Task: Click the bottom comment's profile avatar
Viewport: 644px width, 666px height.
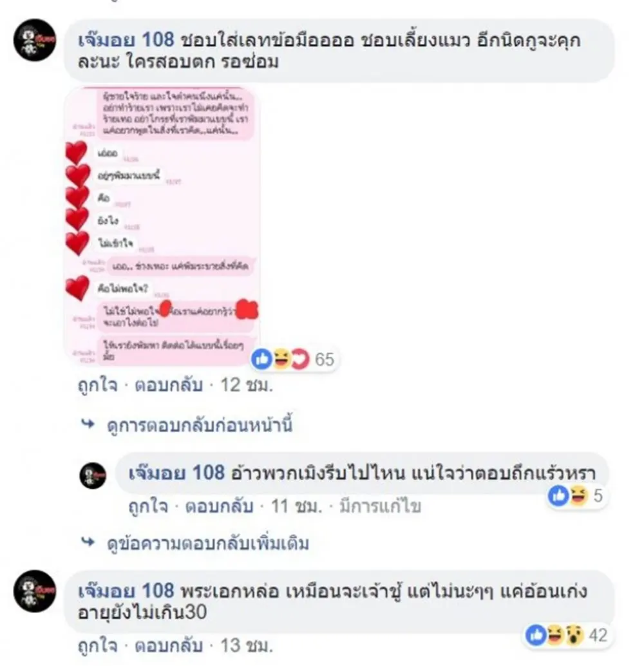Action: [x=35, y=591]
